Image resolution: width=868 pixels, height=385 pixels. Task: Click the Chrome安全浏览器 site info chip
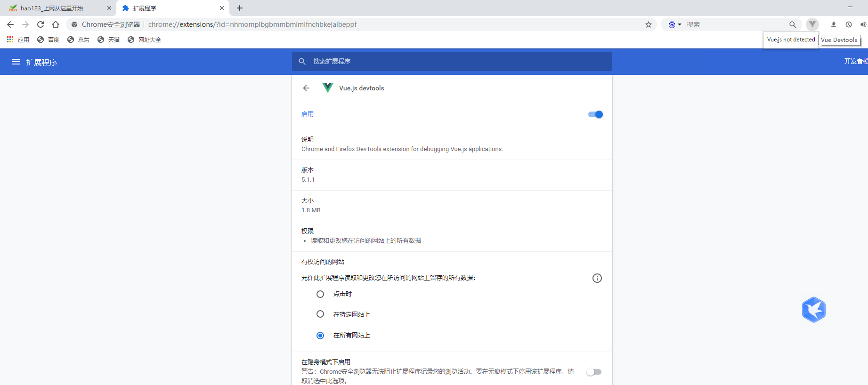pos(106,24)
